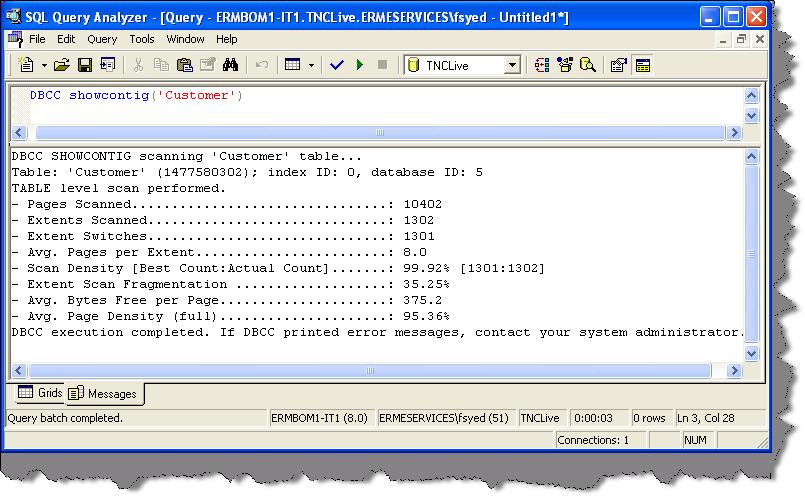
Task: Click query editor scroll left arrow
Action: tap(19, 132)
